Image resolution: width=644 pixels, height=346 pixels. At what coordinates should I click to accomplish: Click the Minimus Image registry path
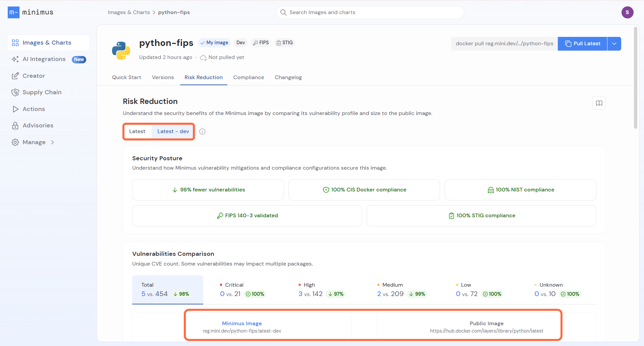(x=242, y=331)
